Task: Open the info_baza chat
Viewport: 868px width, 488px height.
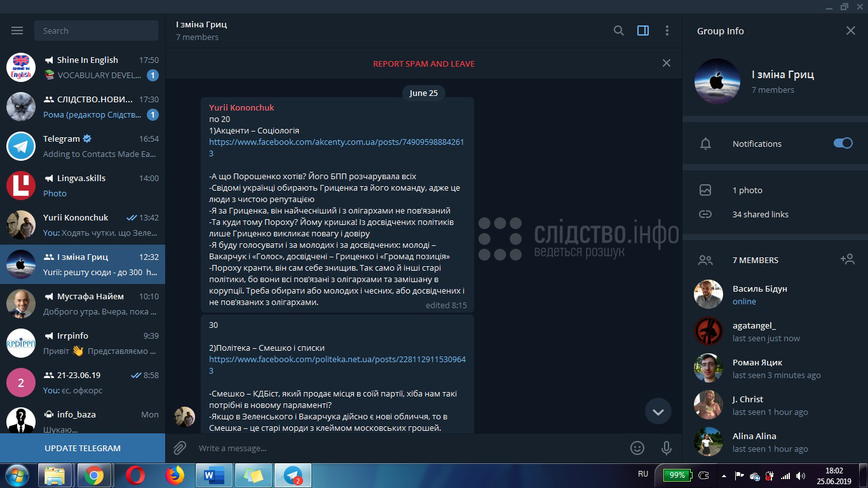Action: 83,417
